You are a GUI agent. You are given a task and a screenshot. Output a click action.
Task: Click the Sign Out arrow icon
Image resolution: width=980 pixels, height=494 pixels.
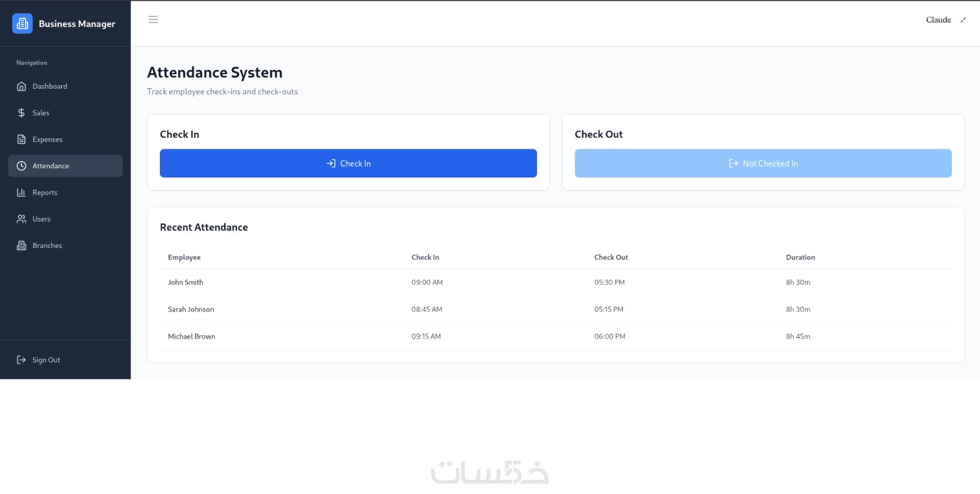[x=21, y=360]
